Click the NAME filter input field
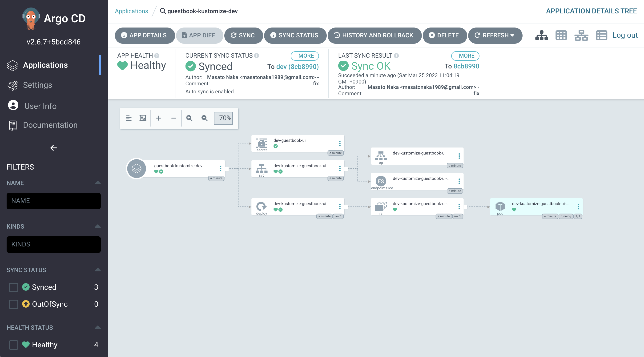The height and width of the screenshot is (357, 644). point(53,201)
